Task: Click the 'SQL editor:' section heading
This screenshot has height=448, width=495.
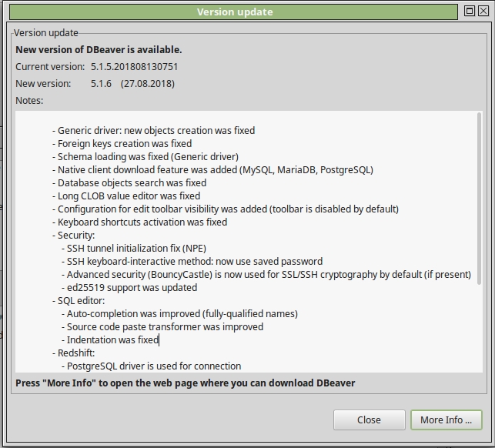Action: coord(79,301)
